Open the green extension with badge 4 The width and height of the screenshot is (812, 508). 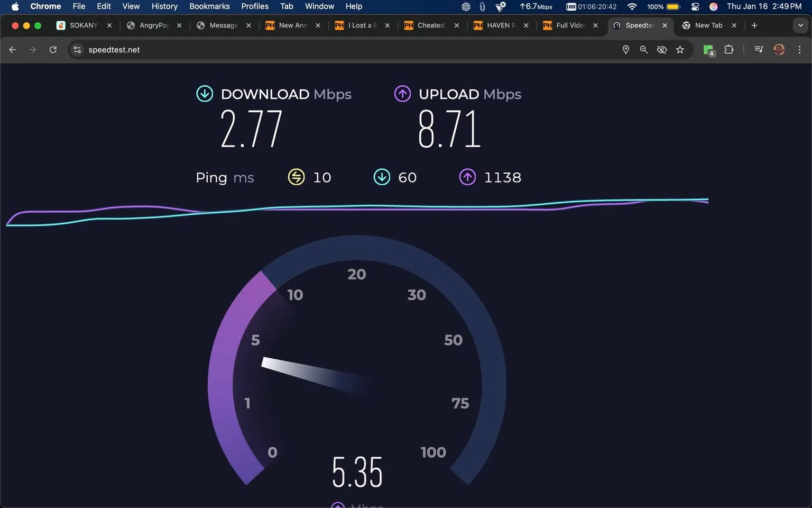point(708,49)
